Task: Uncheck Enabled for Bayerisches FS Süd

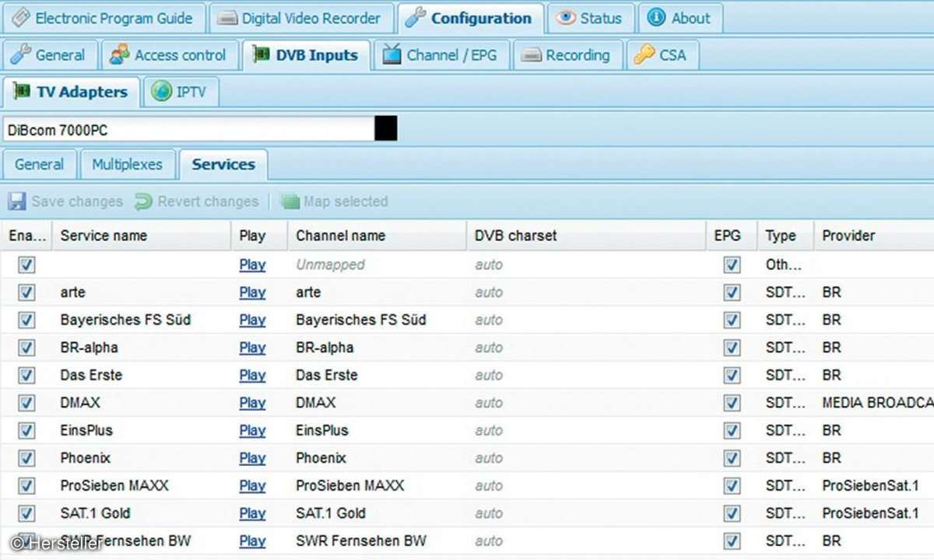Action: click(x=26, y=320)
